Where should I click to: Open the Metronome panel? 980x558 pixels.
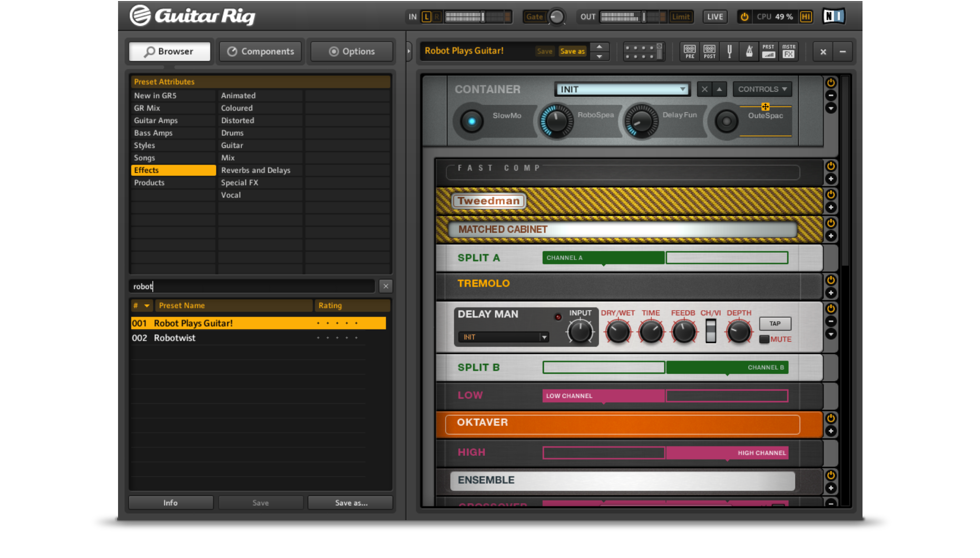(x=749, y=51)
